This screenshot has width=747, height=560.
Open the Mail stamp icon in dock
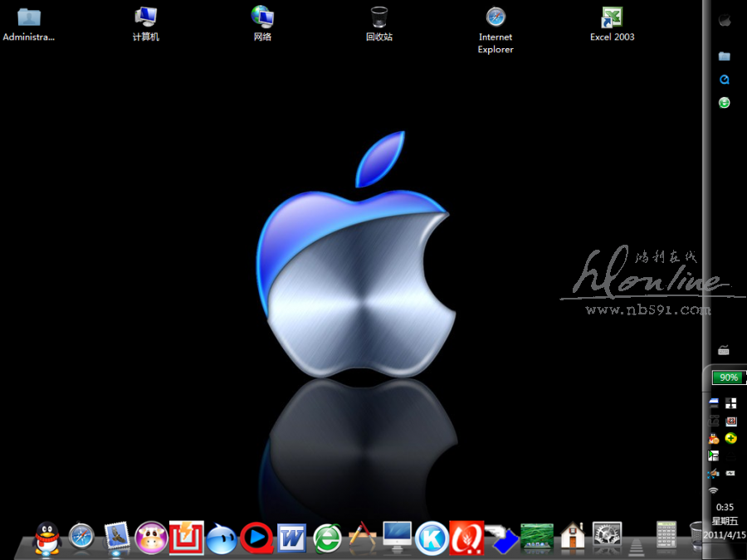[x=117, y=538]
